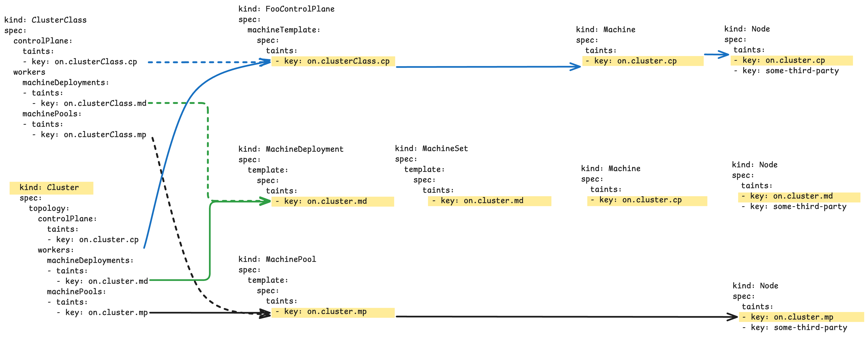868x337 pixels.
Task: Click 'key: on.cluster.mp' in MachinePool
Action: [333, 312]
